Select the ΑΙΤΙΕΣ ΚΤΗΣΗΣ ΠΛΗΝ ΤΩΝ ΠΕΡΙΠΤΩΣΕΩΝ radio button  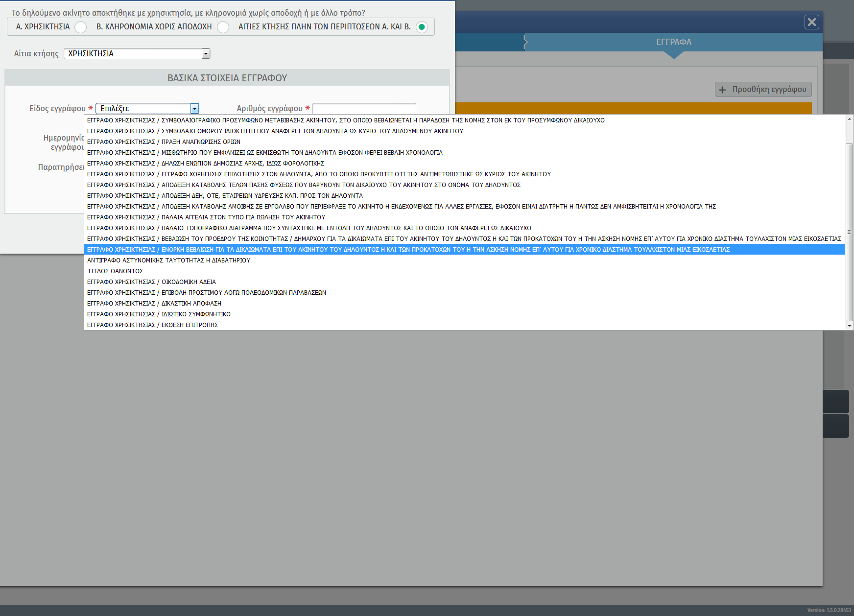(421, 27)
